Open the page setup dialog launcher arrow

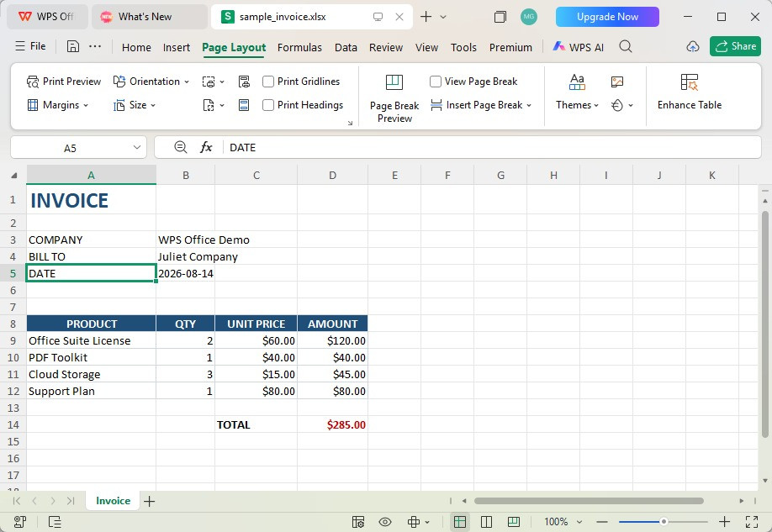point(350,123)
